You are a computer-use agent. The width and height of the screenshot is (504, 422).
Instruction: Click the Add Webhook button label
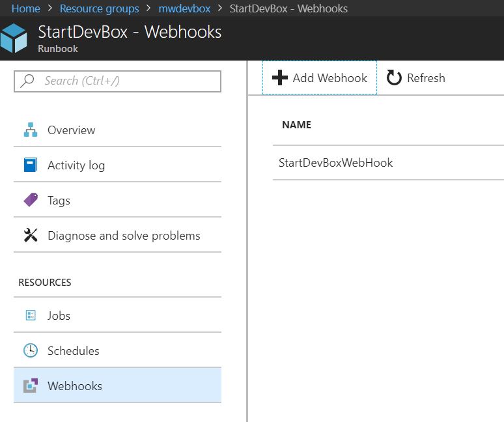pyautogui.click(x=329, y=77)
